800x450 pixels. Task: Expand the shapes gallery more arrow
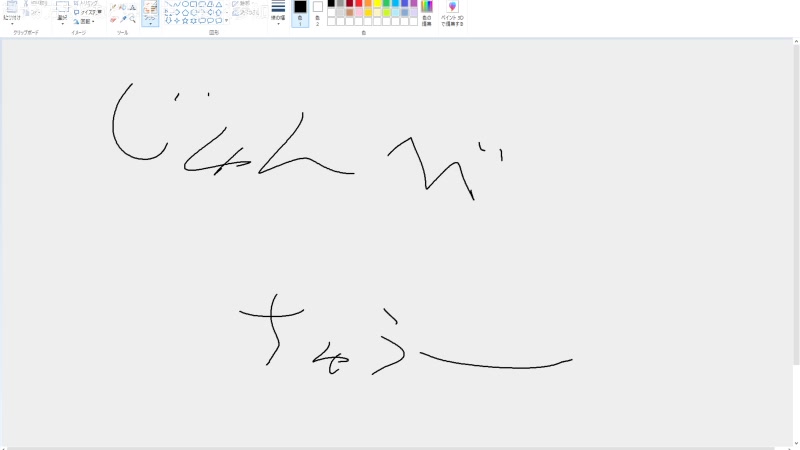pyautogui.click(x=226, y=20)
